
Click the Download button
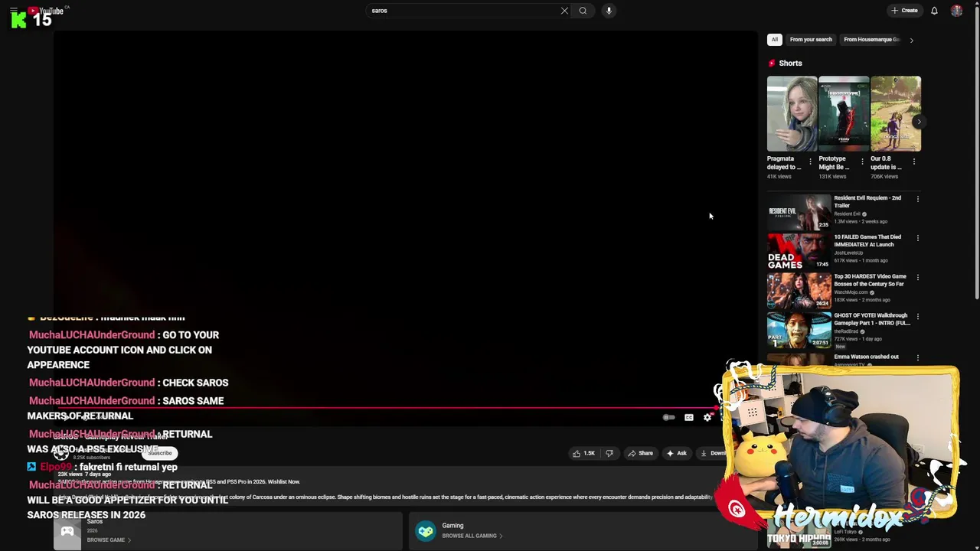coord(712,453)
